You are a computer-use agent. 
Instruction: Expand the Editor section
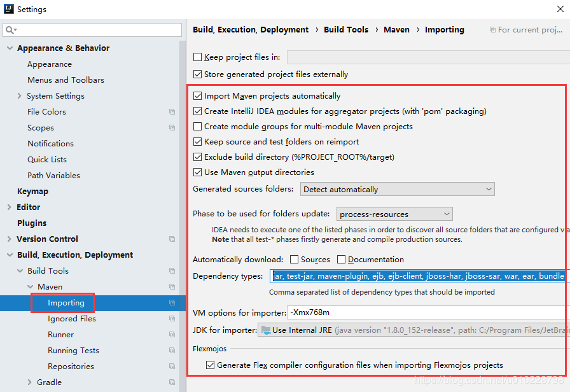(10, 207)
